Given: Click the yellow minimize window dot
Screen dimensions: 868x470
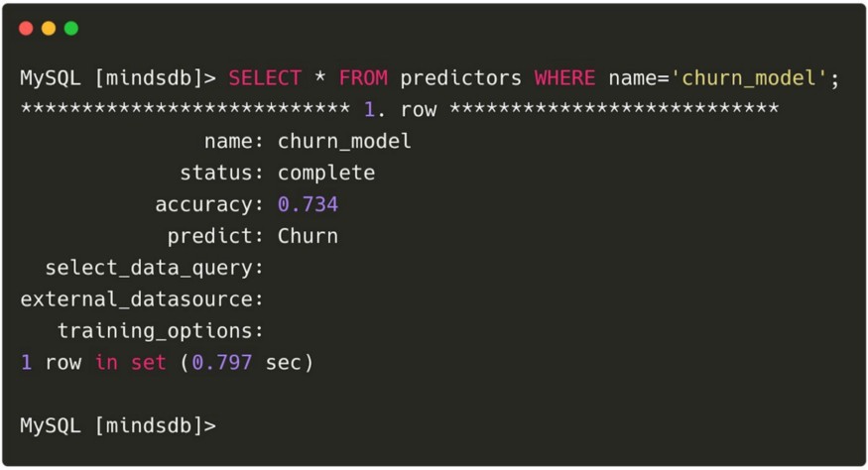Looking at the screenshot, I should [x=49, y=28].
